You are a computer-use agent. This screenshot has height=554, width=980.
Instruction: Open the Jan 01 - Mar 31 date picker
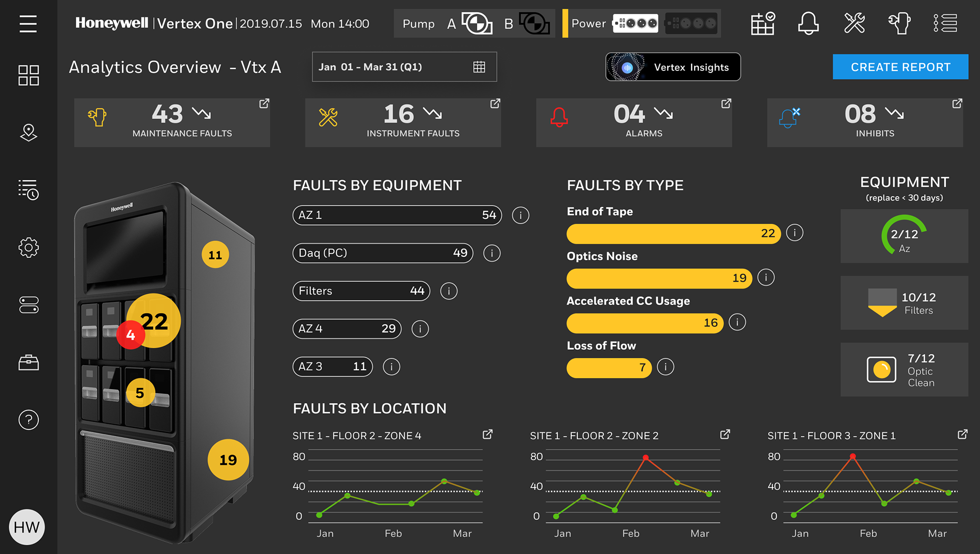pyautogui.click(x=404, y=67)
